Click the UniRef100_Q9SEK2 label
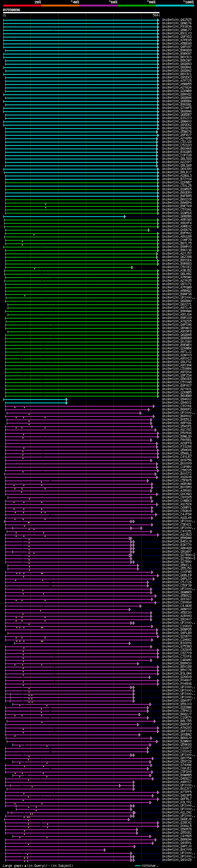197x868 pixels. coord(177,125)
